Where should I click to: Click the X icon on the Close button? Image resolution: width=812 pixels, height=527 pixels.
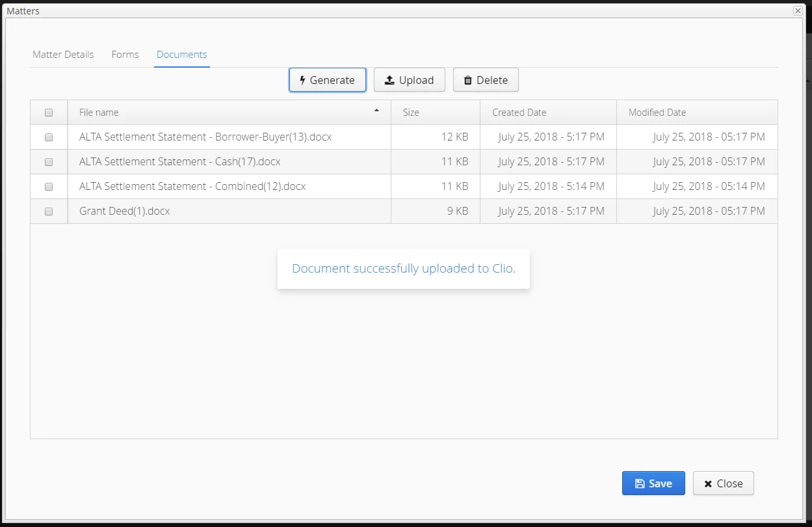click(709, 483)
